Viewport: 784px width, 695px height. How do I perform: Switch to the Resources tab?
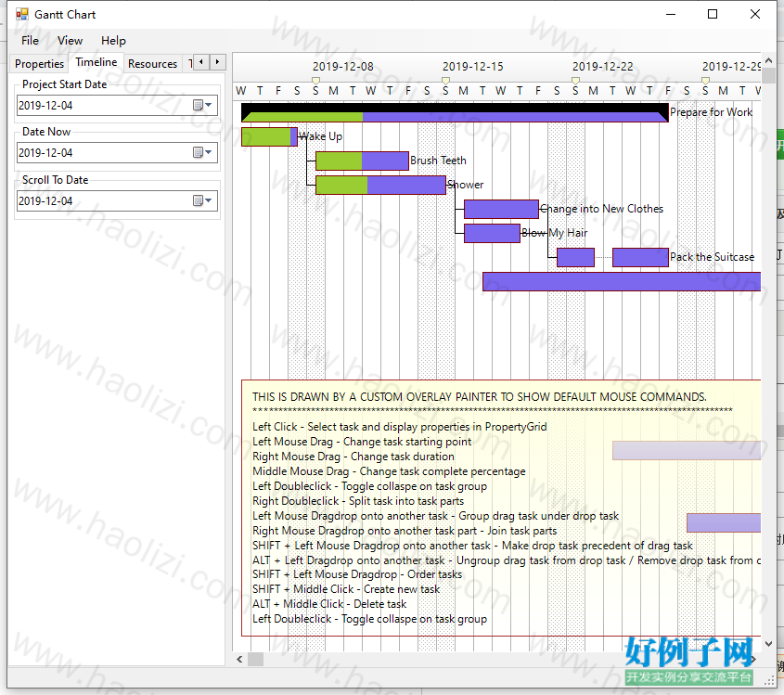[152, 63]
